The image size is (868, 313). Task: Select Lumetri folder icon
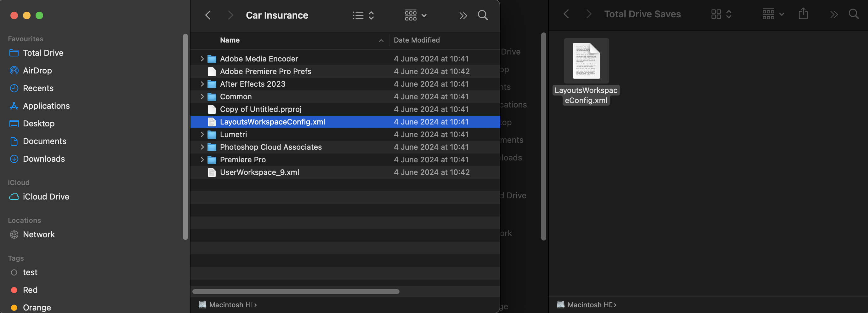coord(212,135)
